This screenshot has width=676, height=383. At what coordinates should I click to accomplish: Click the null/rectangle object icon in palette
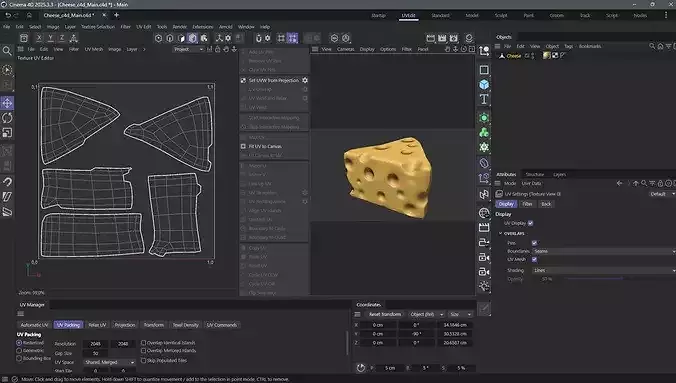pyautogui.click(x=484, y=69)
